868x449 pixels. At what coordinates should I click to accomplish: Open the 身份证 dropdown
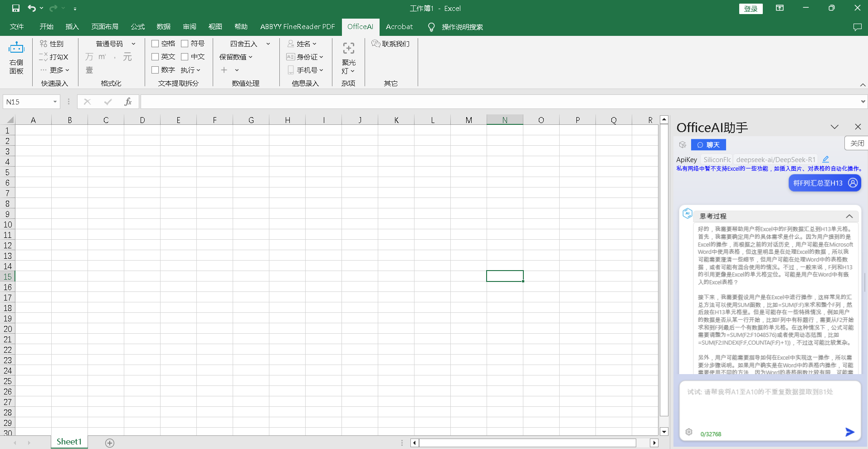pos(305,57)
